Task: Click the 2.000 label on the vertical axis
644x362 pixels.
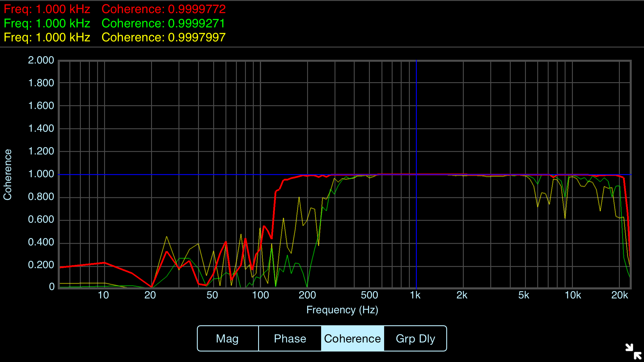Action: [x=41, y=60]
